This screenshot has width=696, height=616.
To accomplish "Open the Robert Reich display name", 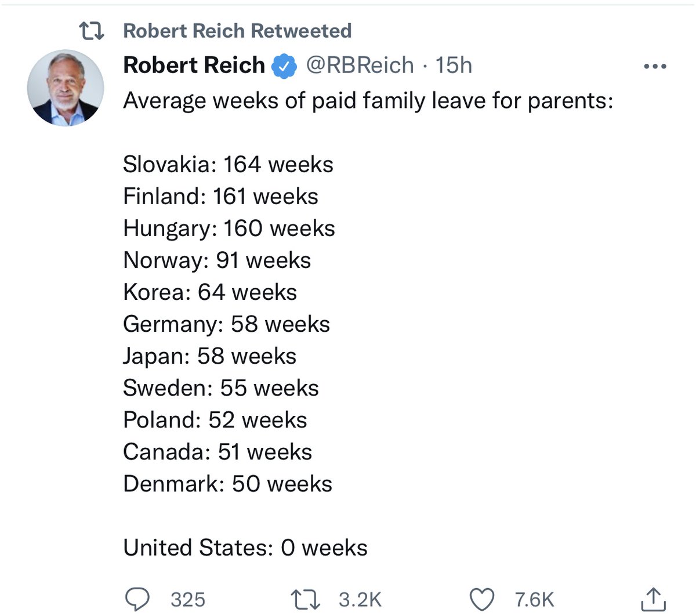I will [x=194, y=65].
